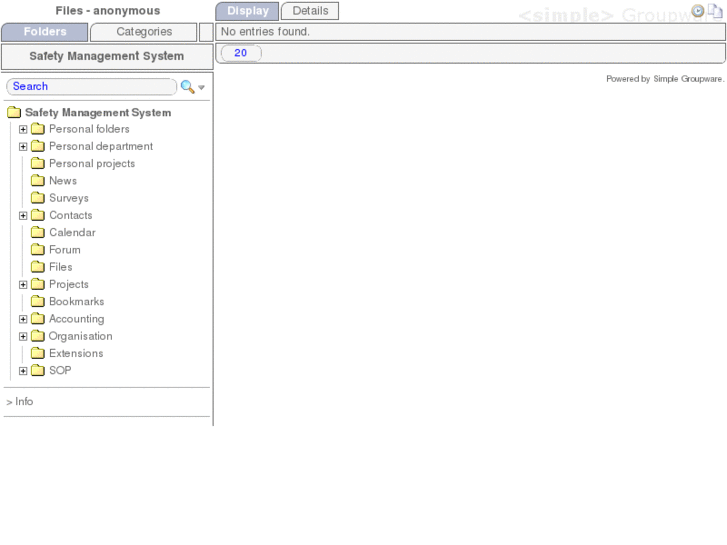Expand the Personal department tree node
The height and width of the screenshot is (545, 727).
pos(23,147)
